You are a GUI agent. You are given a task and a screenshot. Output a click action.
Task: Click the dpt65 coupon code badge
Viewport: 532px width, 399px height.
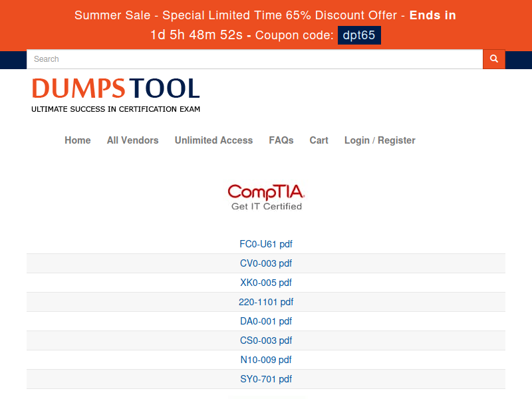[359, 35]
